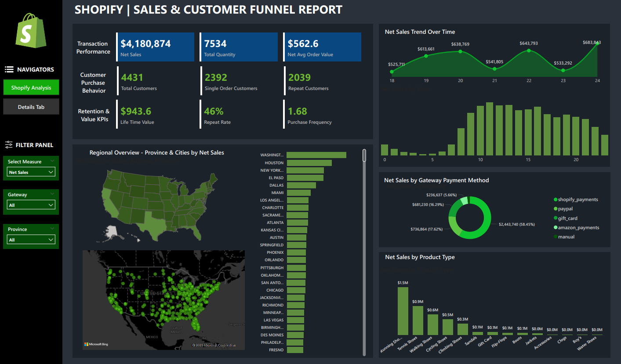
Task: Click the city bar chart scrollbar handle
Action: (x=364, y=155)
